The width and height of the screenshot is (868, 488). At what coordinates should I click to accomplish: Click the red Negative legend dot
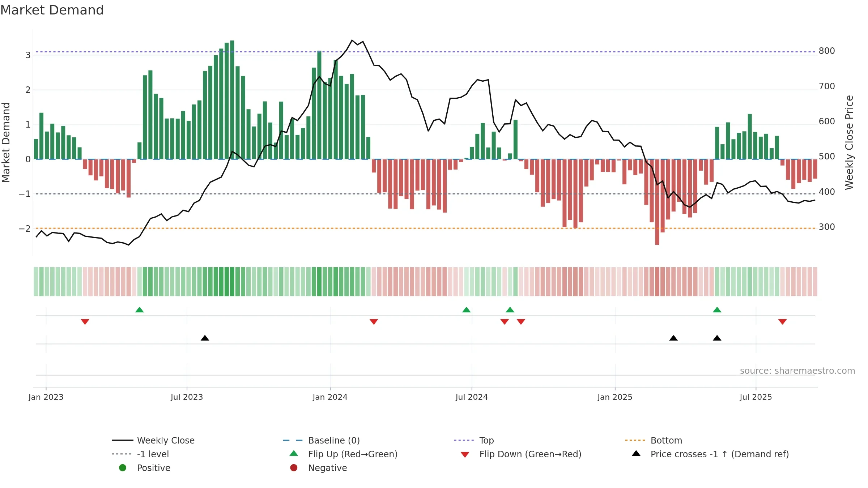coord(294,468)
